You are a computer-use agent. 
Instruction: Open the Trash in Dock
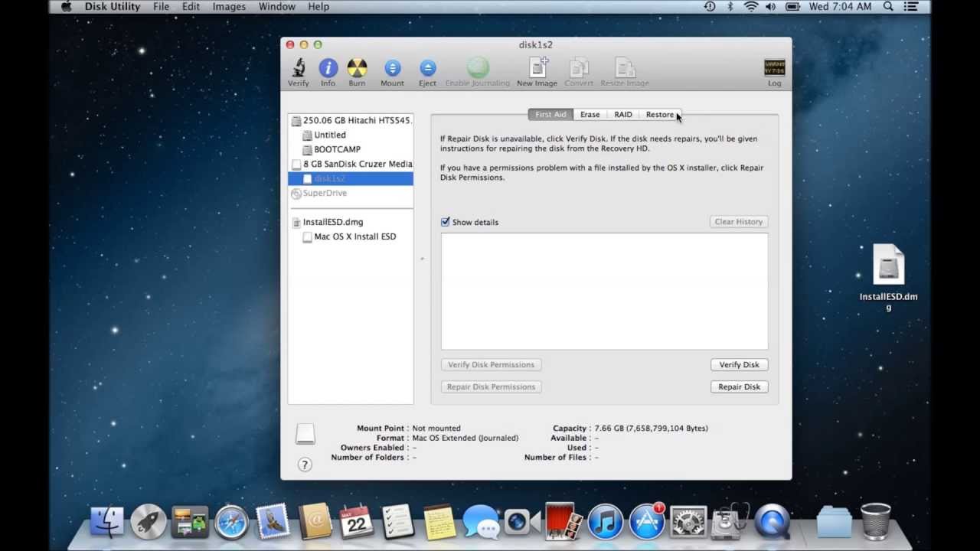pyautogui.click(x=875, y=522)
